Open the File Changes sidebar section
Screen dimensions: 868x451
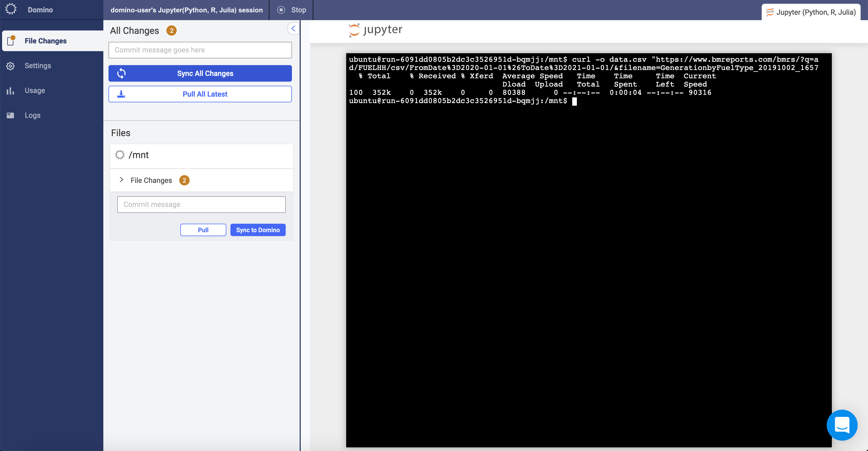pos(53,41)
